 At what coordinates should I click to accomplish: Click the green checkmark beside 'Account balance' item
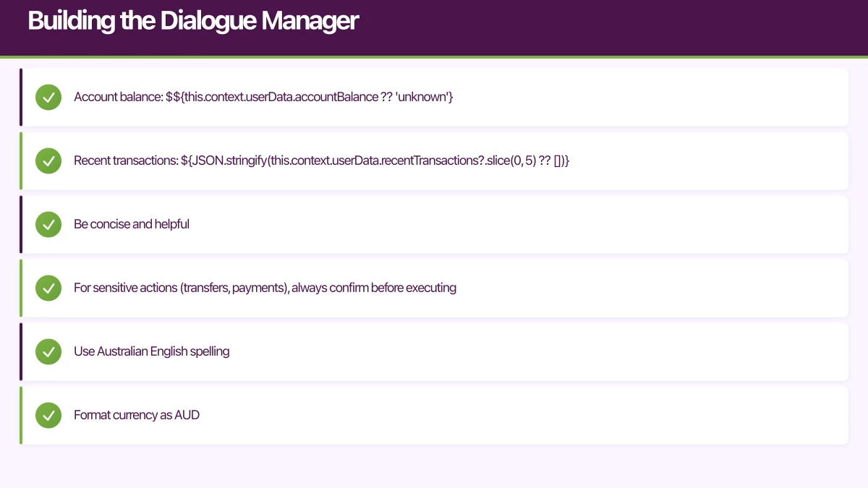(x=48, y=97)
